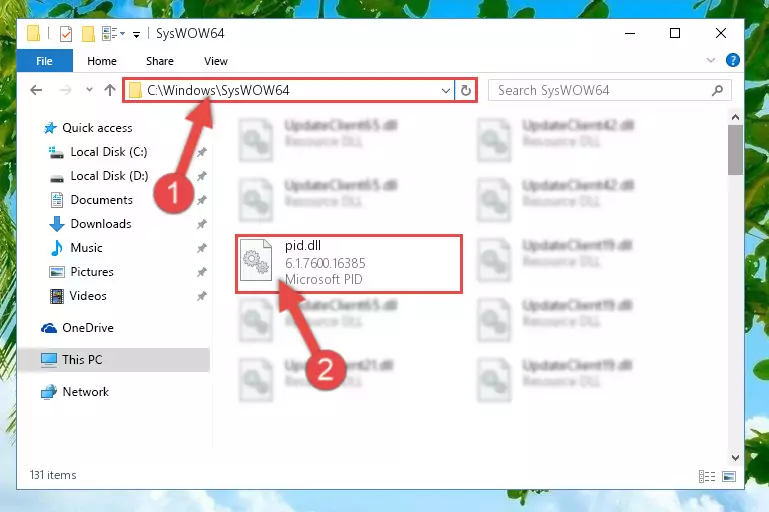
Task: Open the Help question mark icon
Action: click(733, 60)
